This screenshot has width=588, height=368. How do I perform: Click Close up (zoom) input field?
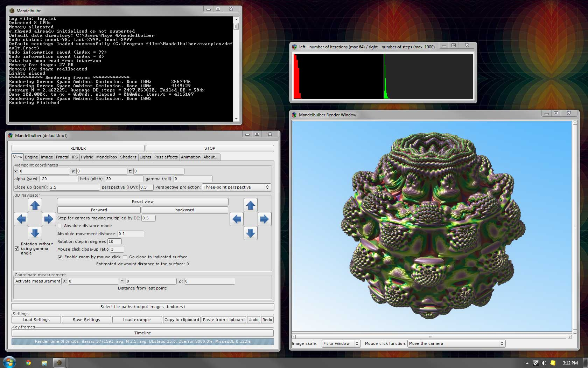pyautogui.click(x=74, y=187)
